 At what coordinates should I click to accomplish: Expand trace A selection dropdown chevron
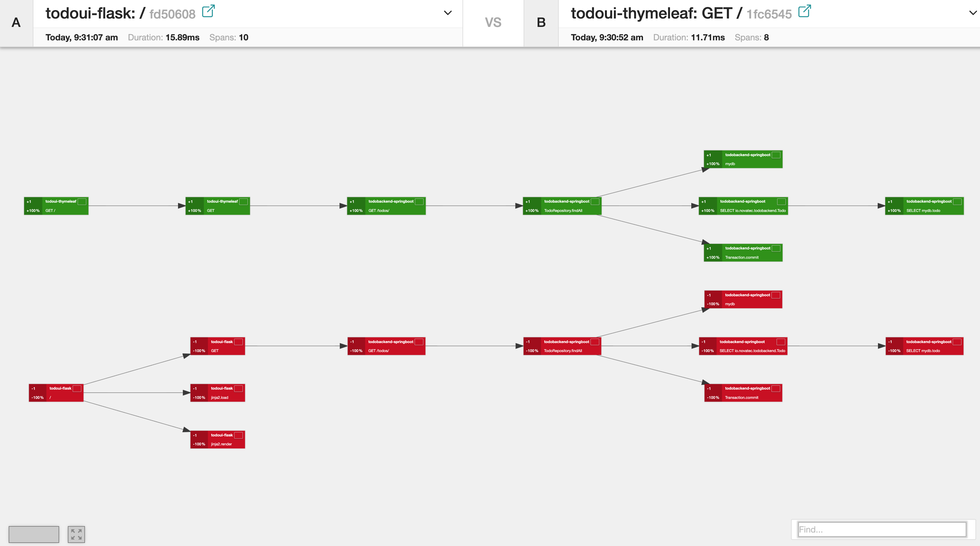448,13
